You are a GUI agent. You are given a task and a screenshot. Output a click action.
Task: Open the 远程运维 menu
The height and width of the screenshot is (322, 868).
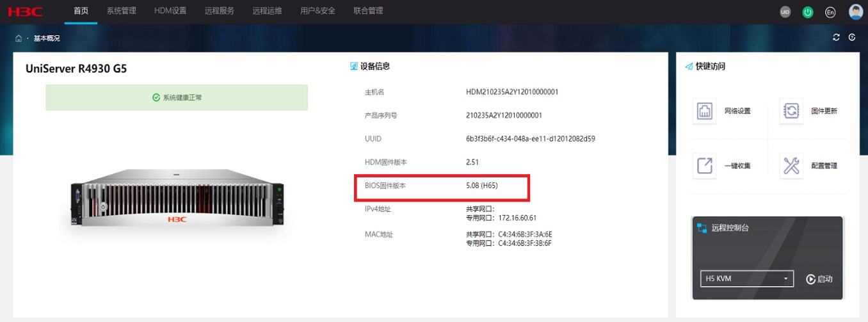tap(268, 11)
